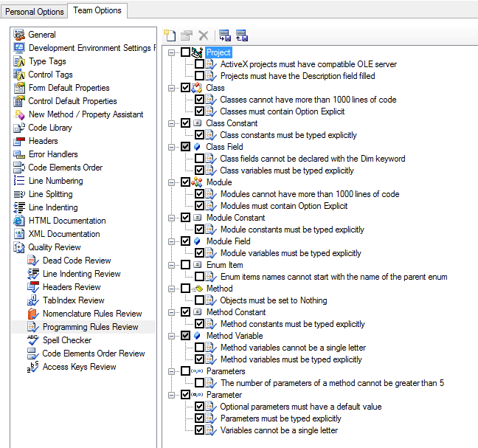Image resolution: width=478 pixels, height=448 pixels.
Task: Select the Method Constant tree label
Action: tap(236, 312)
